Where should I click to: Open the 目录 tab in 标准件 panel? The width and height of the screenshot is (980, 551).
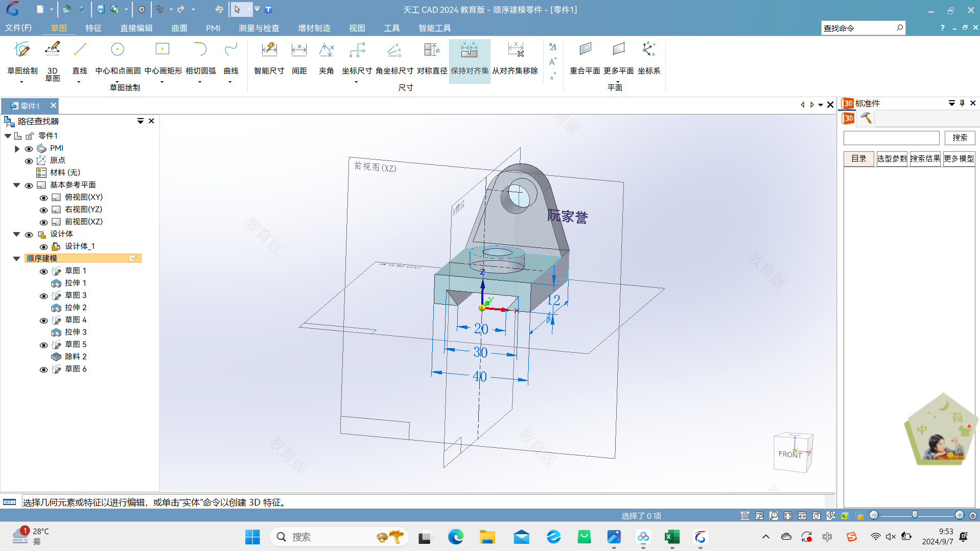point(859,158)
